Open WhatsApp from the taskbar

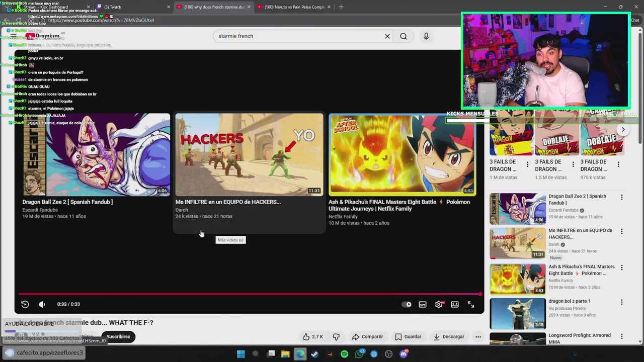tap(359, 354)
